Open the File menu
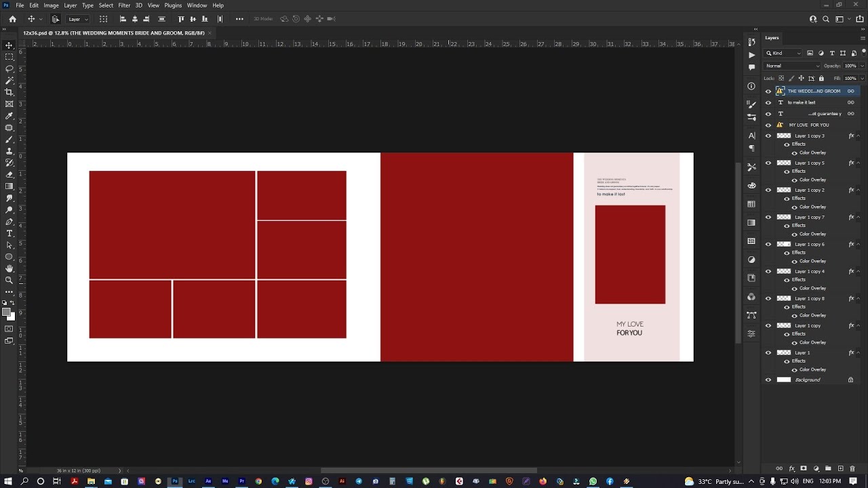 pyautogui.click(x=20, y=5)
